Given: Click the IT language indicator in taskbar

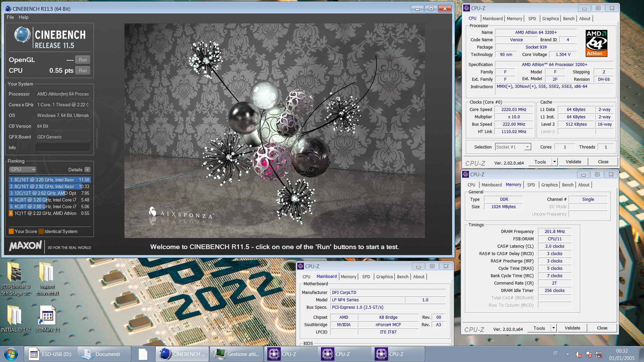Looking at the screenshot, I should (555, 354).
